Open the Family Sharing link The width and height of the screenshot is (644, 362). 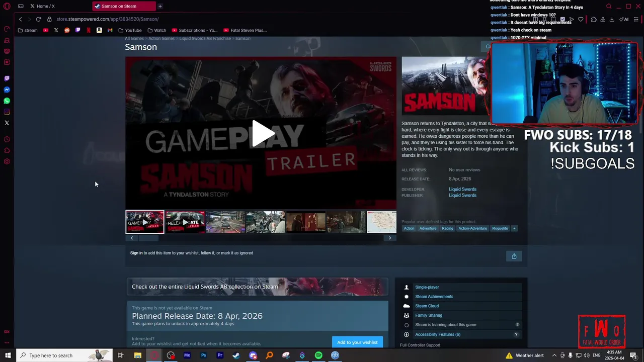tap(429, 315)
